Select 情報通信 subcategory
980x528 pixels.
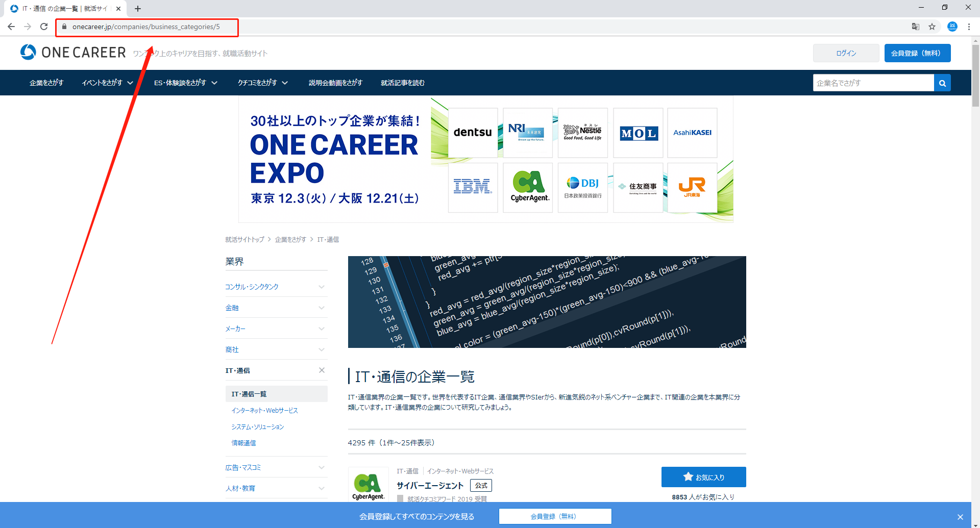(243, 443)
